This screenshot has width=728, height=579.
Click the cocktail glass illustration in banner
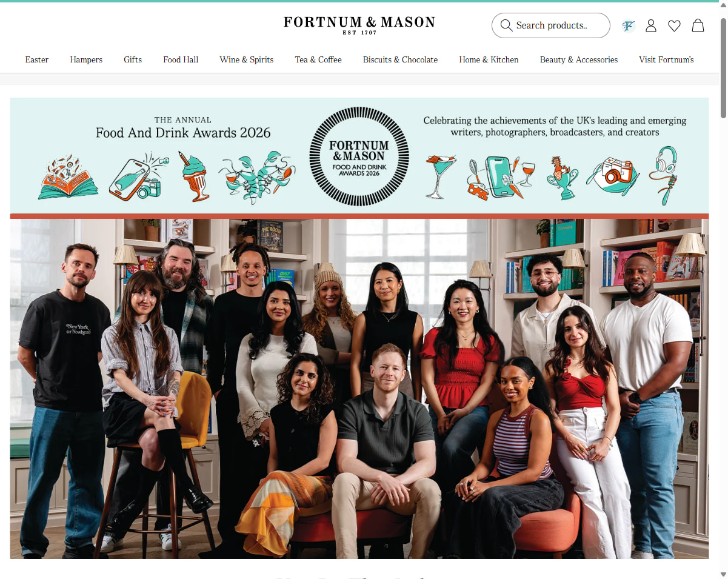click(x=440, y=176)
